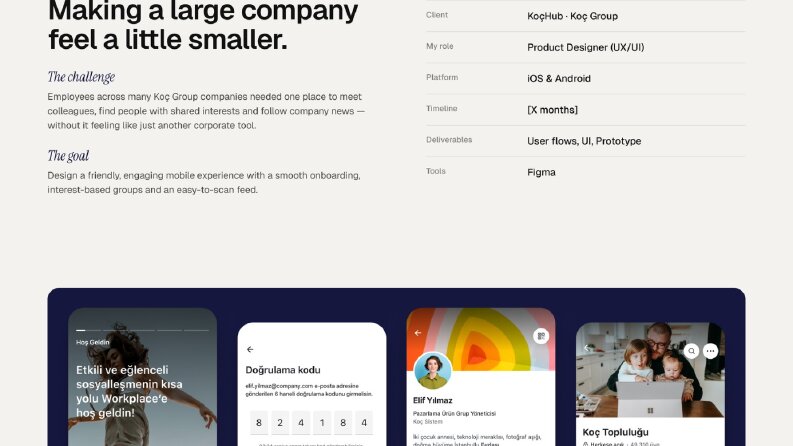
Task: Click the Koç Topluluğu group title
Action: click(615, 432)
